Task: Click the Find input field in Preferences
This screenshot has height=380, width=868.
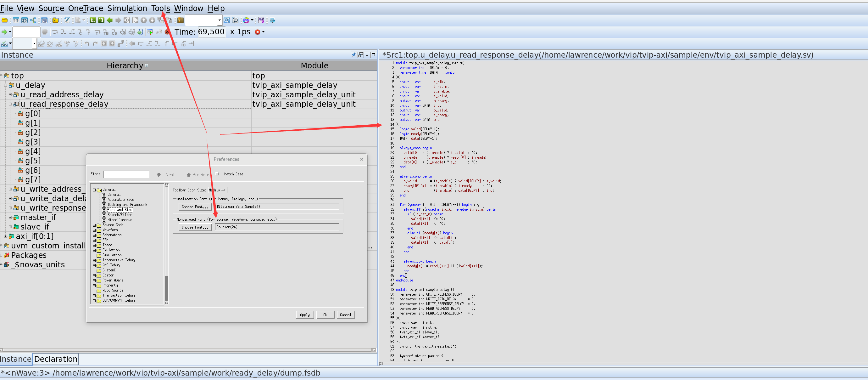Action: (126, 174)
